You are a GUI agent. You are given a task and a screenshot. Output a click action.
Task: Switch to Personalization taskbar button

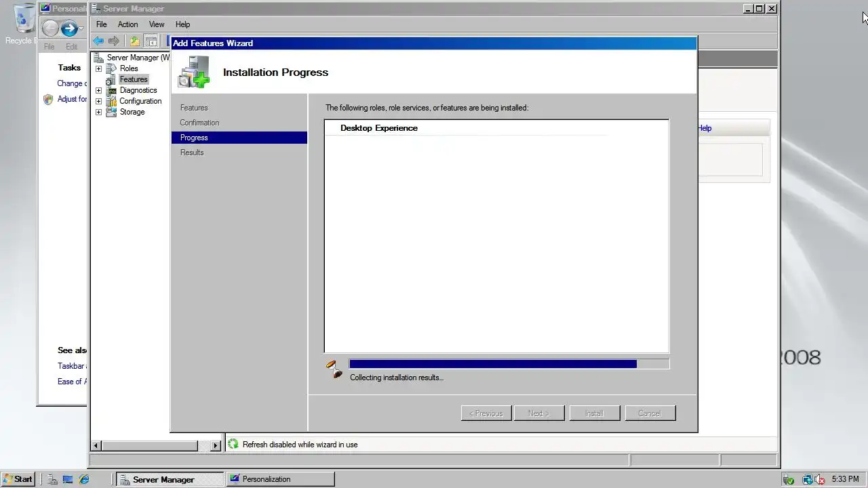pyautogui.click(x=280, y=479)
